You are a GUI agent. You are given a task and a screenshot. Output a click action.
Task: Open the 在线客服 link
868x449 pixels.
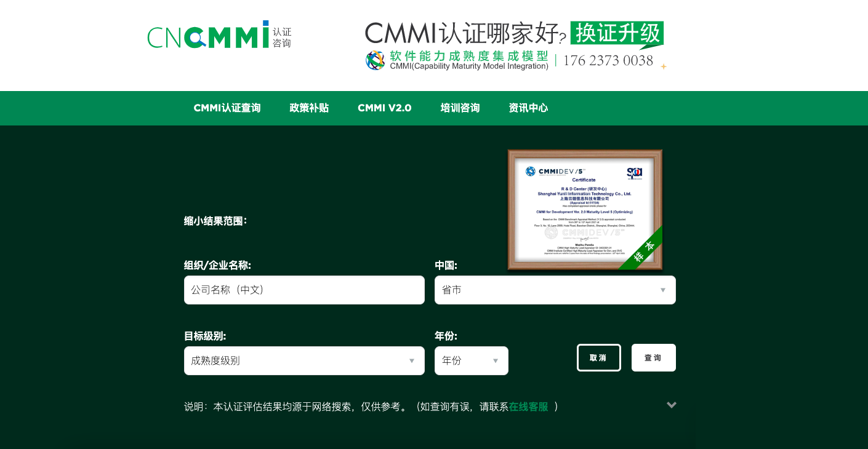[528, 407]
